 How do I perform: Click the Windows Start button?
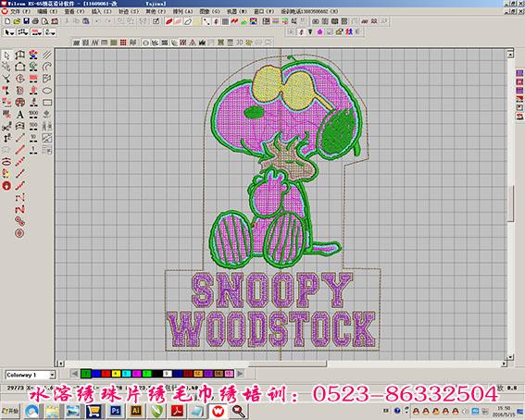pos(10,411)
